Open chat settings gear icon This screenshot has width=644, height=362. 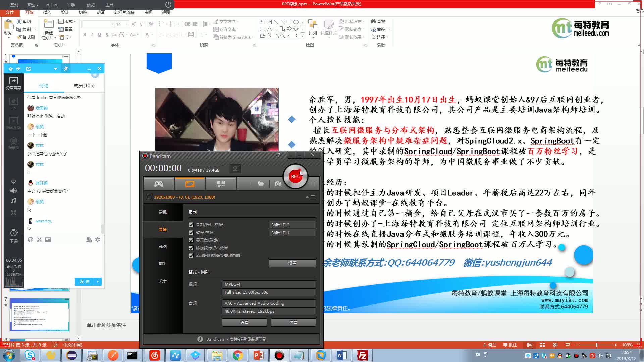pyautogui.click(x=98, y=240)
